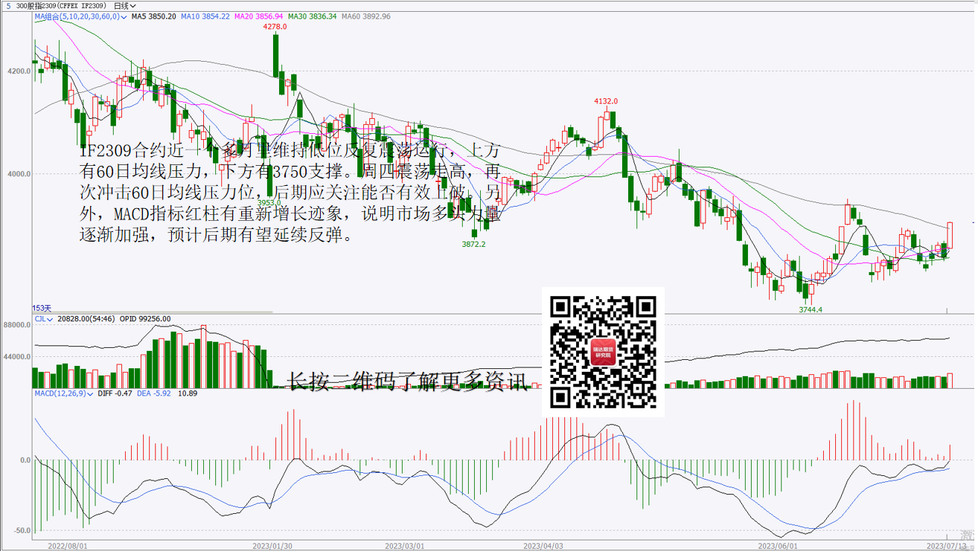Click the green MA30 legend value
The width and height of the screenshot is (978, 560).
312,16
